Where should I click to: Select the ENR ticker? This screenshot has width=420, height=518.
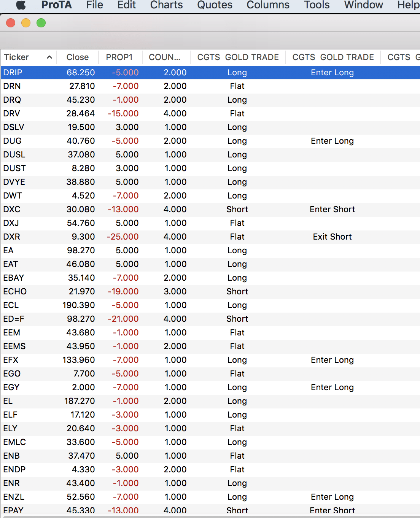coord(11,483)
